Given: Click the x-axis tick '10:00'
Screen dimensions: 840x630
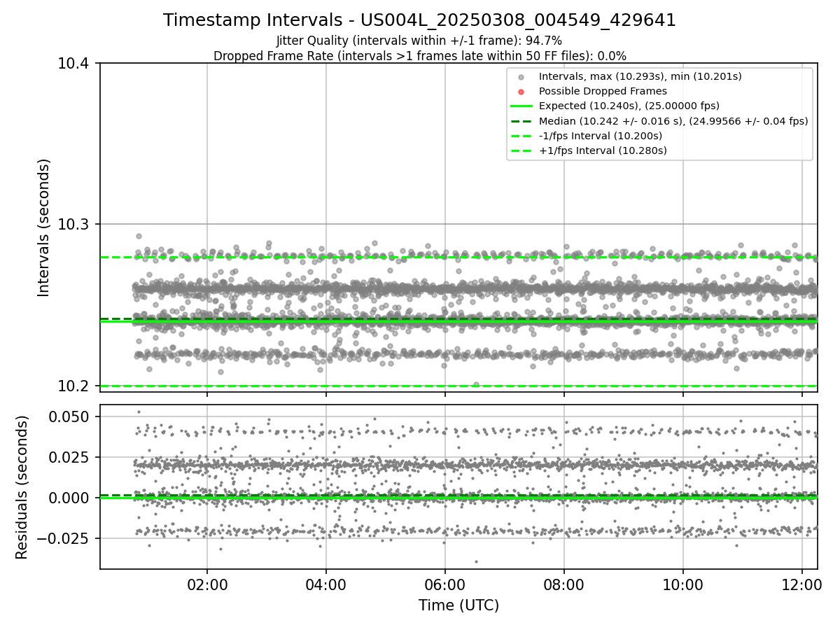Looking at the screenshot, I should click(683, 584).
